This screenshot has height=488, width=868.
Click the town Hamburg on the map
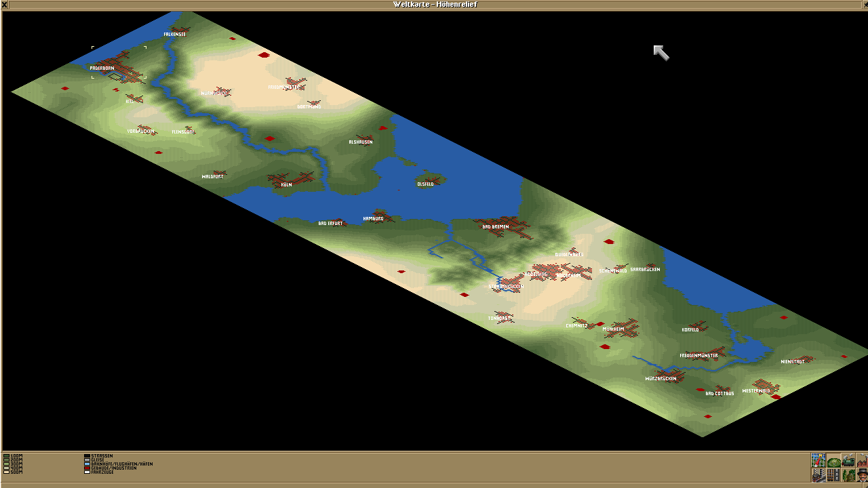pyautogui.click(x=374, y=218)
